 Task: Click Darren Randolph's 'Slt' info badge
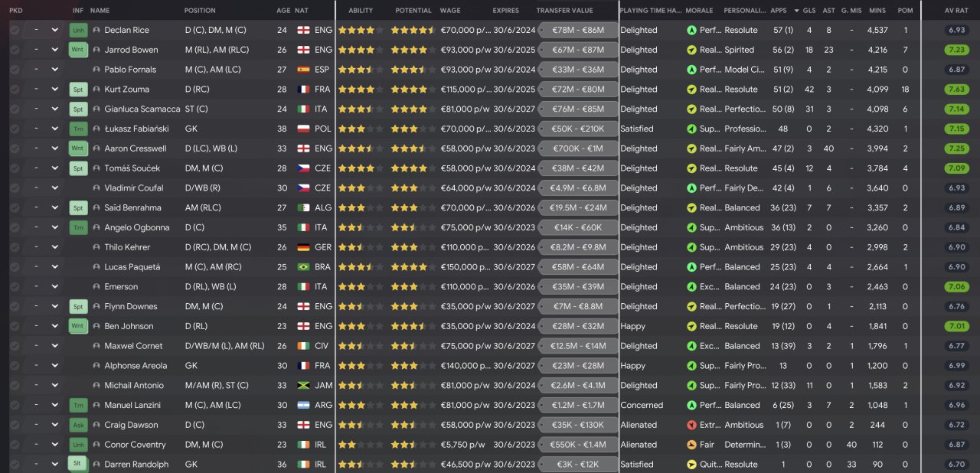78,465
